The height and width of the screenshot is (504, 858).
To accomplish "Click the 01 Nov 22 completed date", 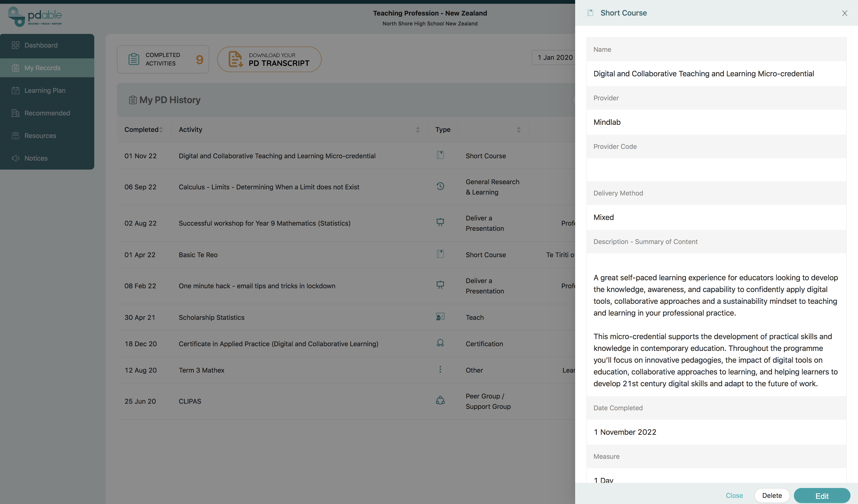I will coord(141,156).
